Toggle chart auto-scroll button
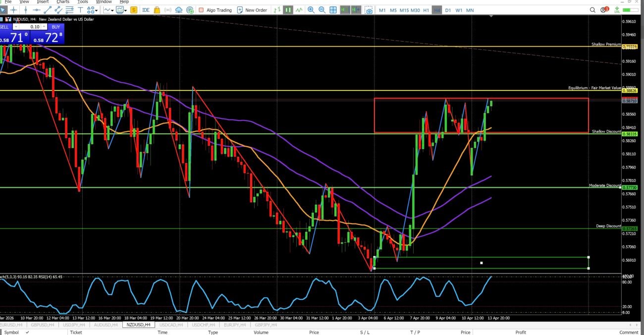This screenshot has height=335, width=644. [356, 10]
